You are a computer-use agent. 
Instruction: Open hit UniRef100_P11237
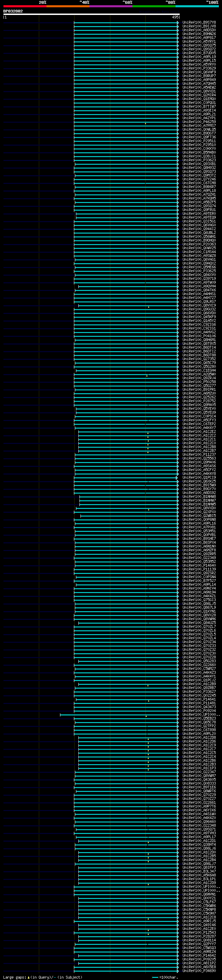(x=199, y=455)
